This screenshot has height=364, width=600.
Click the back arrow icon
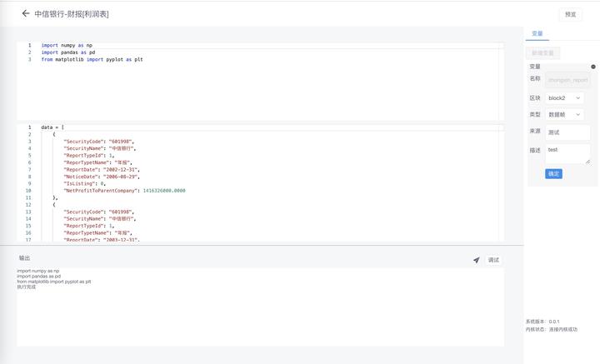(26, 14)
